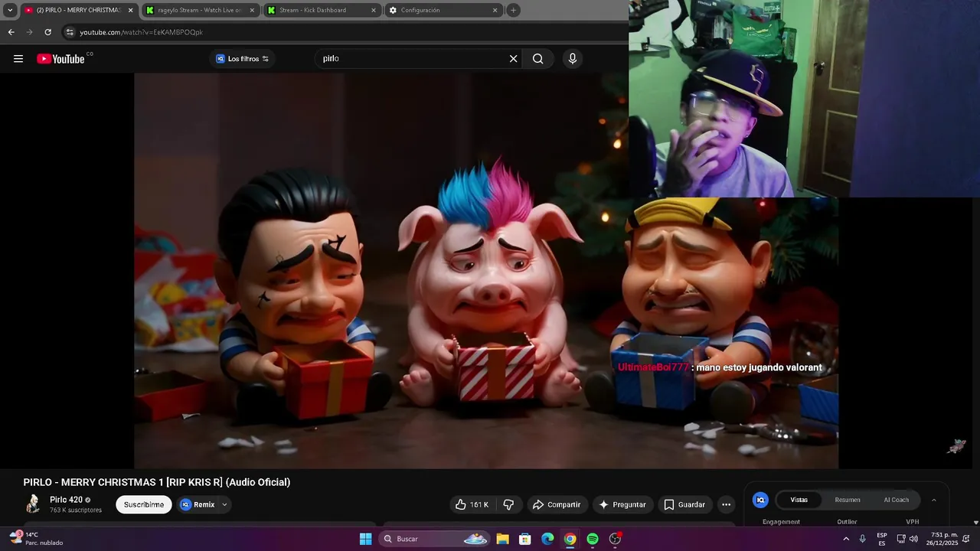980x551 pixels.
Task: Open Google Chrome from the taskbar
Action: point(570,539)
